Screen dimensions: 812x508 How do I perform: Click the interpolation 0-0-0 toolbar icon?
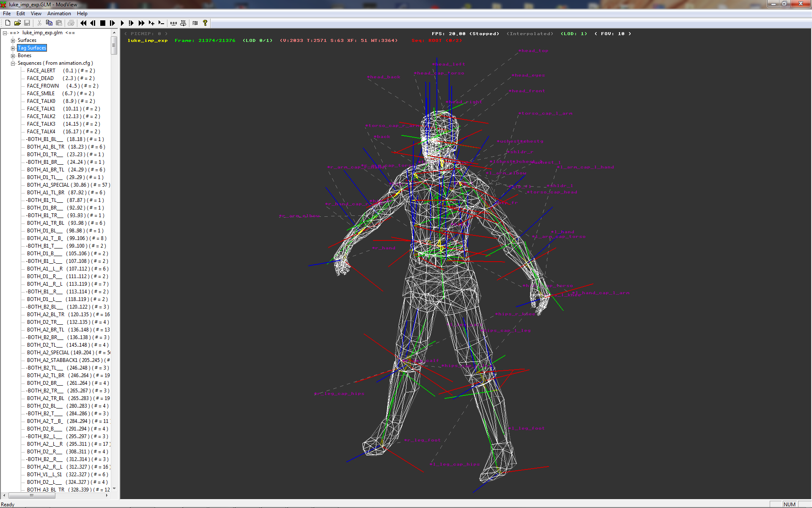tap(173, 23)
